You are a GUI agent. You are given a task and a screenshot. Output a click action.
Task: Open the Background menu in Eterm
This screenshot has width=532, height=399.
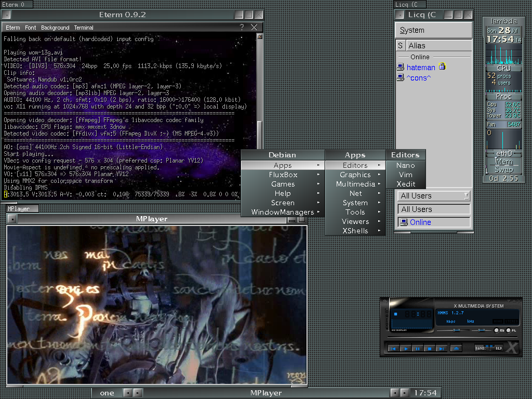[55, 28]
